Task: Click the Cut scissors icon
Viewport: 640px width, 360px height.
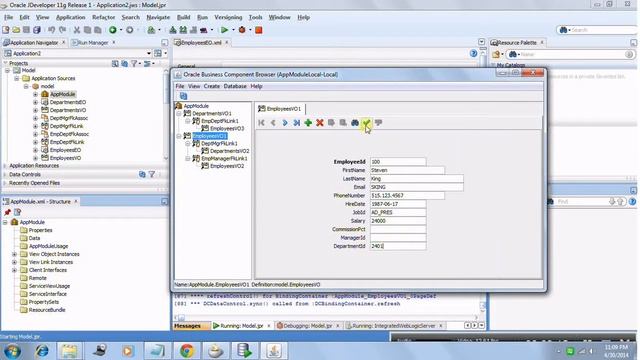Action: coord(77,30)
